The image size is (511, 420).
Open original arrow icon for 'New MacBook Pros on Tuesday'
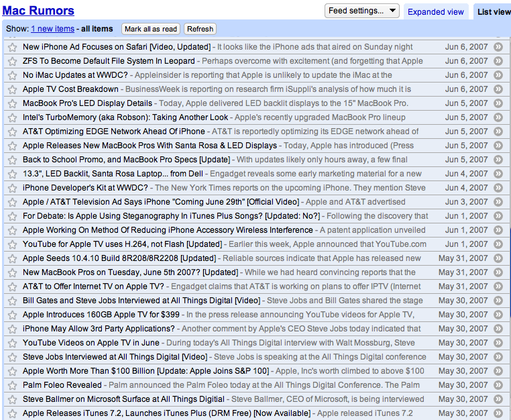(498, 272)
